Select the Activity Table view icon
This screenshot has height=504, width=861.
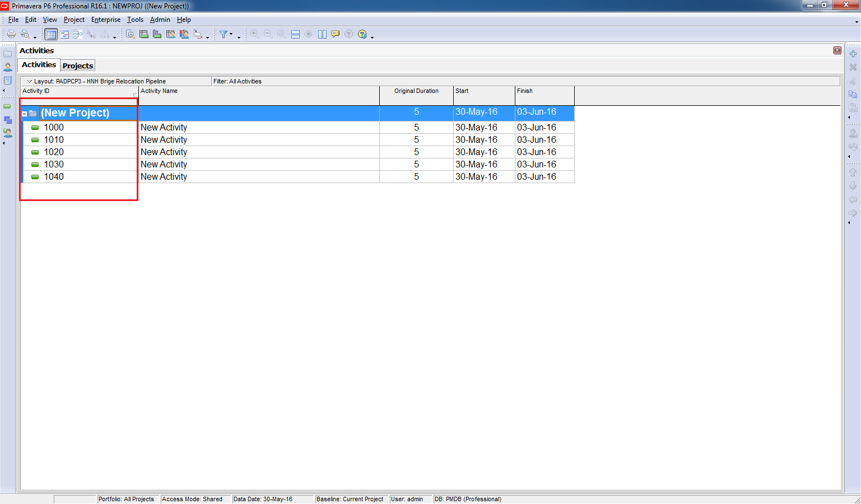[x=51, y=35]
